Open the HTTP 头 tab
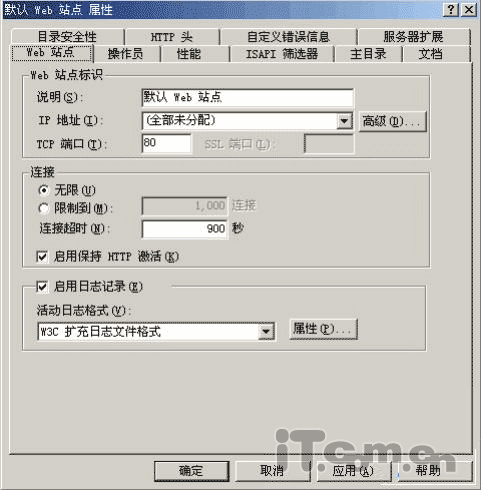Screen dimensions: 481x490 [x=172, y=37]
